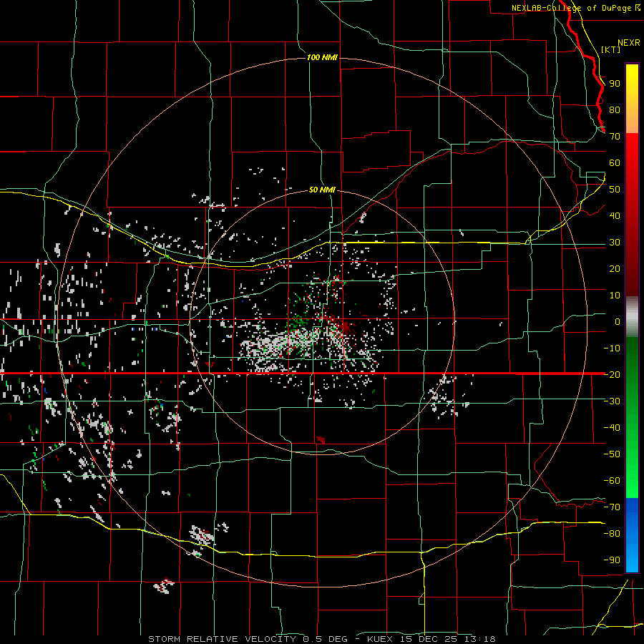Select the -90 knot scale label
The image size is (644, 644).
coord(612,560)
